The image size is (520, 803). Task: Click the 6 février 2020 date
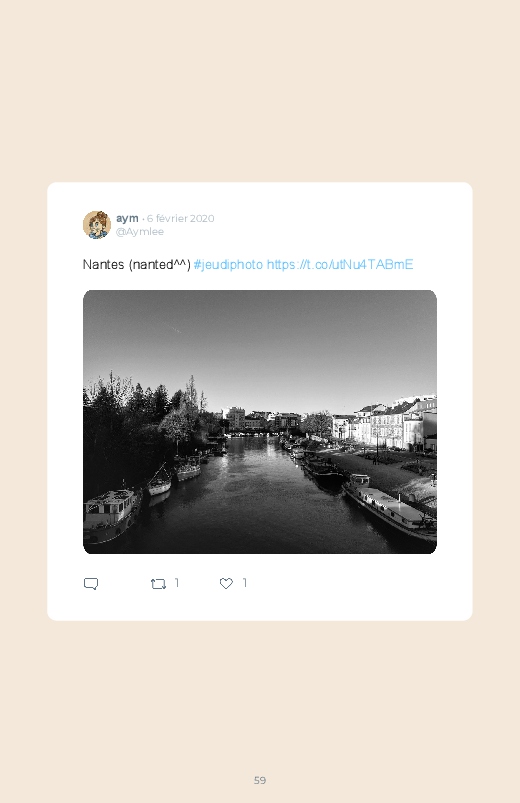point(180,218)
